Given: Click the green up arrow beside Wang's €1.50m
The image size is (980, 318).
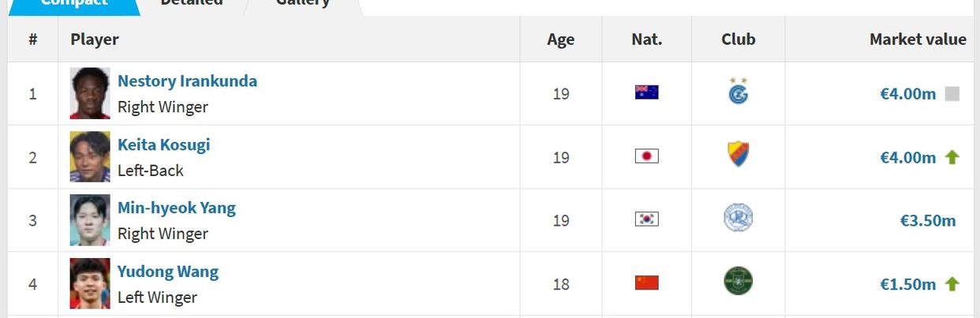Looking at the screenshot, I should tap(952, 284).
